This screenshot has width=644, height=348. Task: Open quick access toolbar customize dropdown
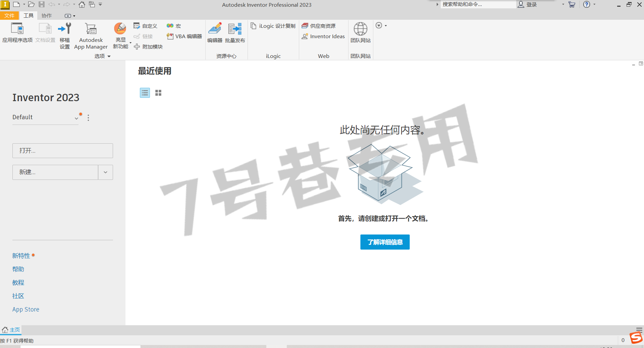click(x=100, y=4)
